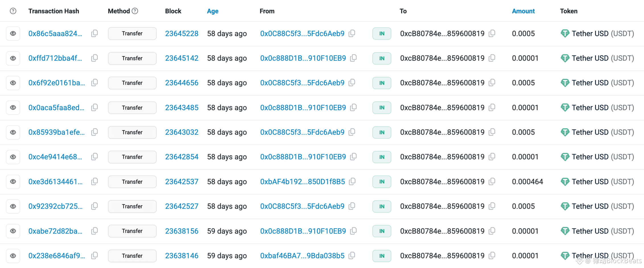Toggle eye preview for transaction 0xe3d6134461...
Viewport: 644px width, 268px height.
[x=13, y=182]
